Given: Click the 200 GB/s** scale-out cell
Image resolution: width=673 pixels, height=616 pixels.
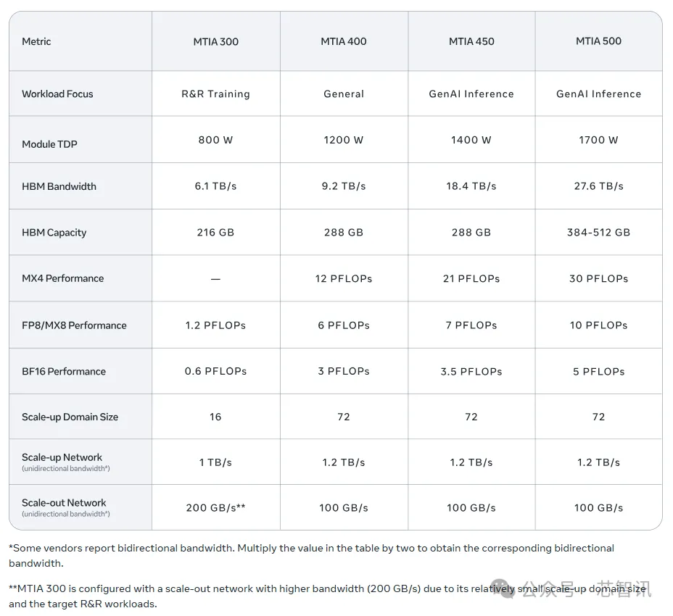Looking at the screenshot, I should point(215,507).
